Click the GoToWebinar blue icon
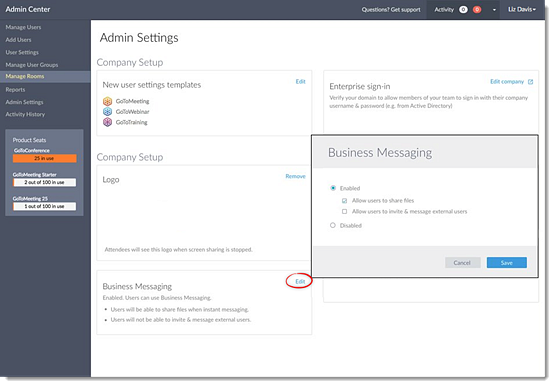This screenshot has width=550, height=382. pos(107,112)
